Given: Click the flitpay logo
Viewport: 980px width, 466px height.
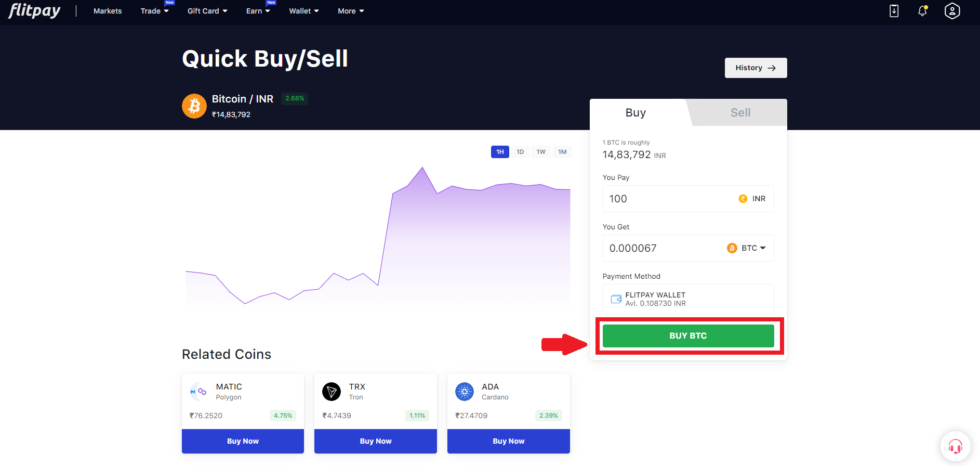Looking at the screenshot, I should coord(34,10).
